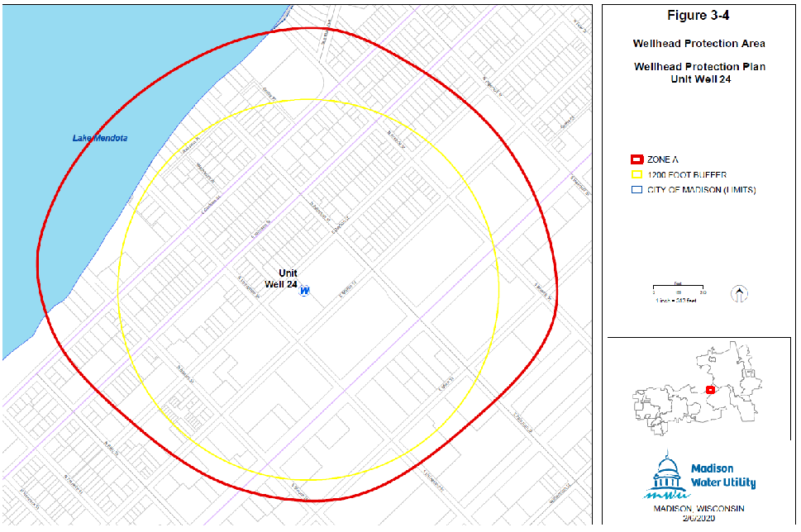The image size is (801, 532).
Task: Click the '1200 FOOT BUFFER' legend text
Action: (682, 174)
